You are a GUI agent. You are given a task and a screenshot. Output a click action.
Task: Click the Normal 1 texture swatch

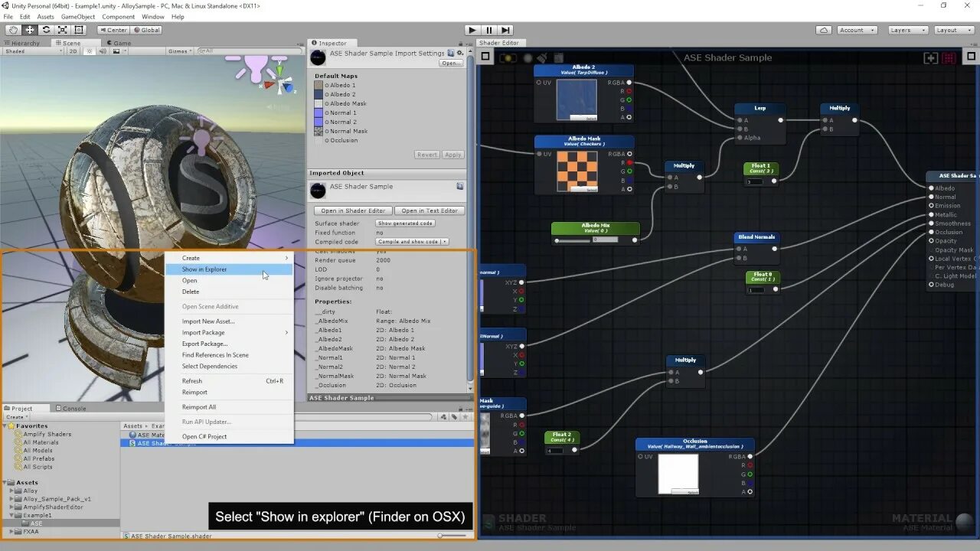318,112
